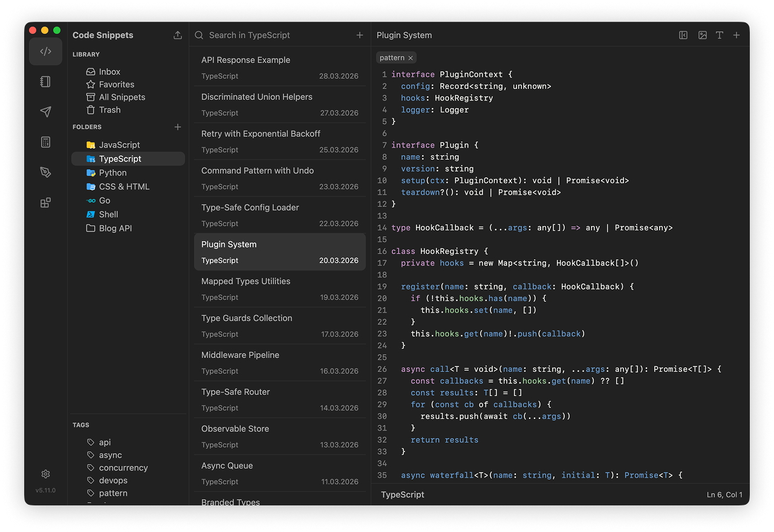
Task: Open the calculator math icon in sidebar
Action: 45,142
